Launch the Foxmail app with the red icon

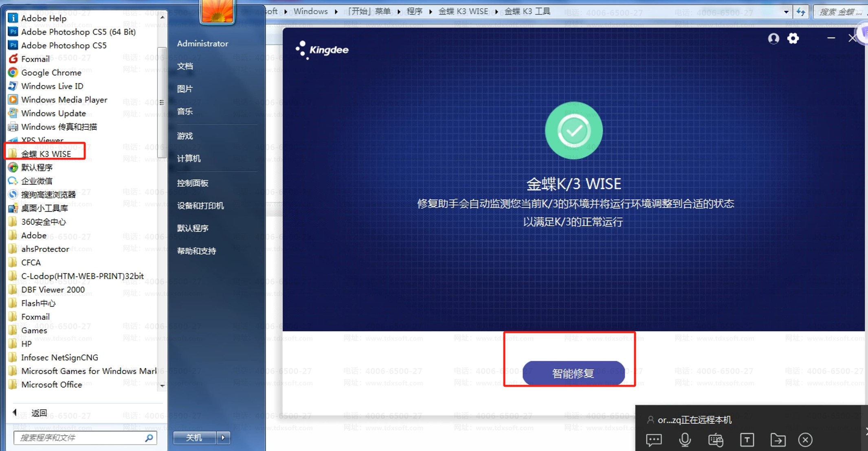[x=35, y=59]
